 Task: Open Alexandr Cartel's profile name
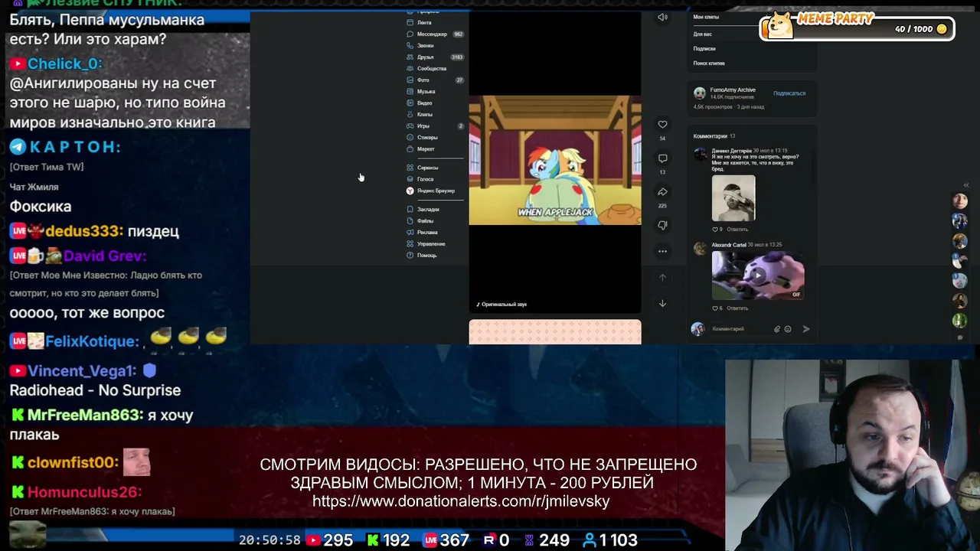click(x=729, y=245)
